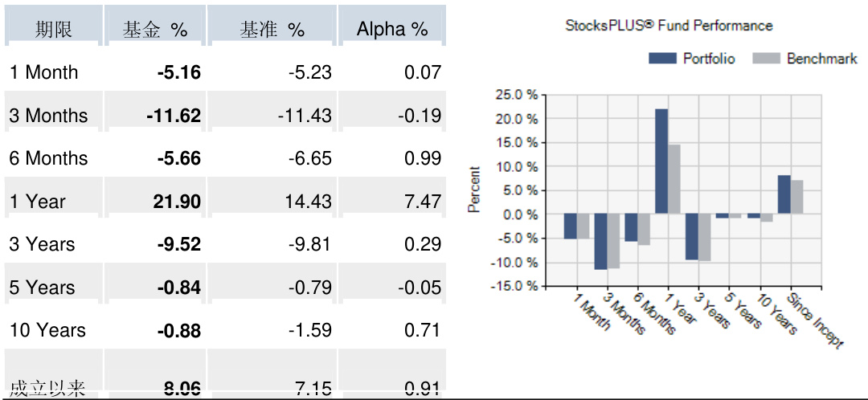This screenshot has height=400, width=868.
Task: Click the 3 Months fund value -11.62
Action: [x=174, y=116]
